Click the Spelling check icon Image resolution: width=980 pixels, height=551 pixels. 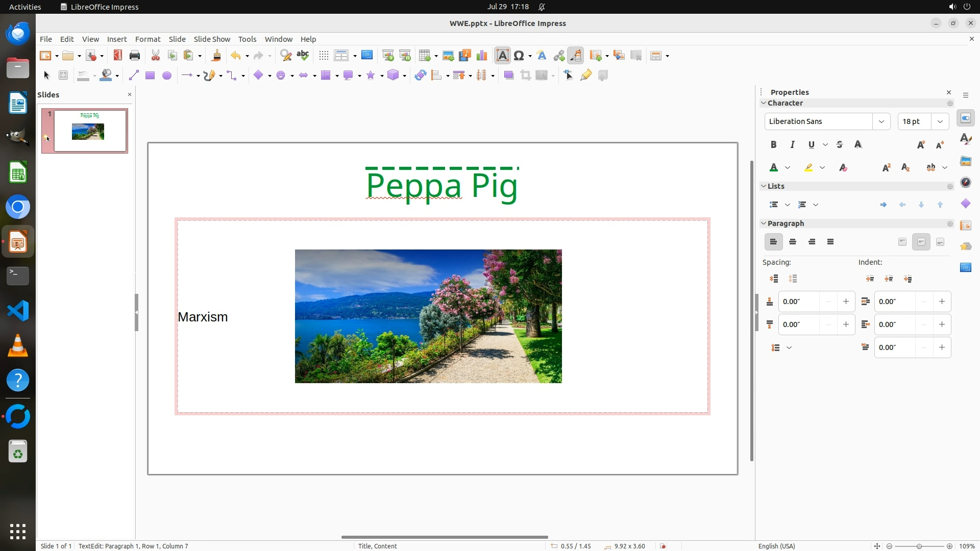click(x=303, y=56)
